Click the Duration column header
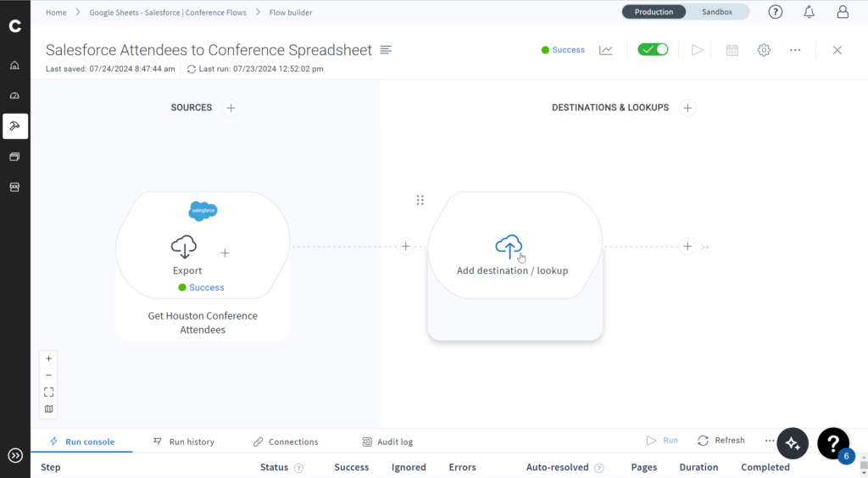This screenshot has width=868, height=478. click(x=698, y=468)
